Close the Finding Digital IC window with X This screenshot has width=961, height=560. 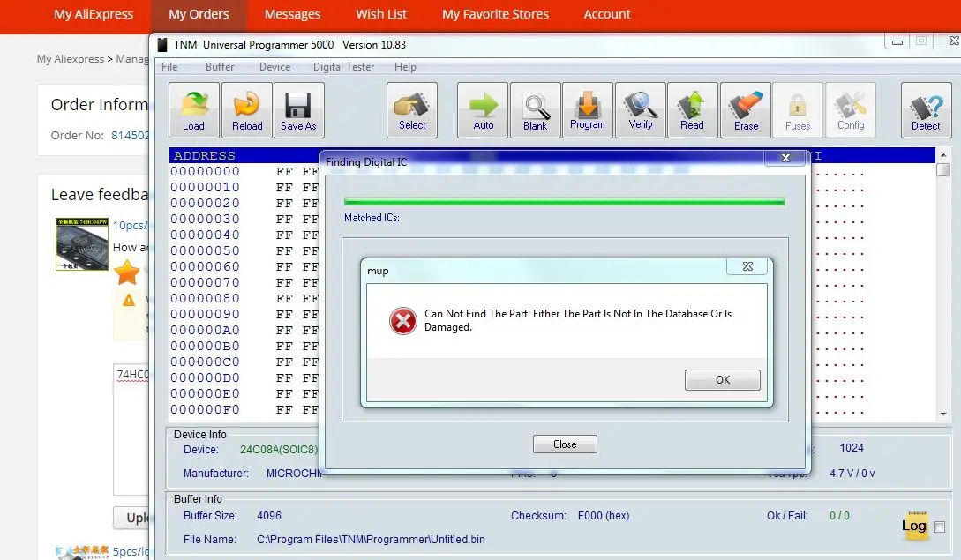tap(785, 158)
